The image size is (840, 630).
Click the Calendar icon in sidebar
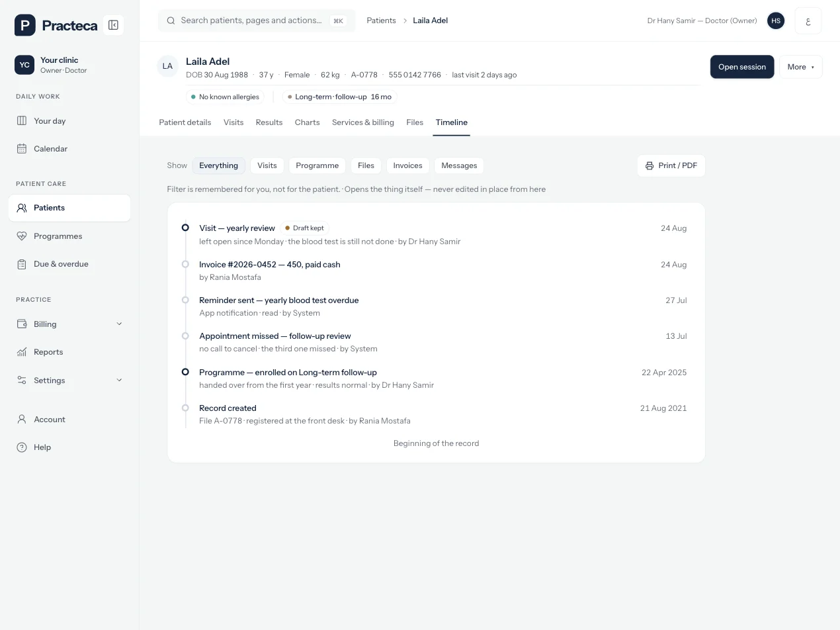pos(22,149)
